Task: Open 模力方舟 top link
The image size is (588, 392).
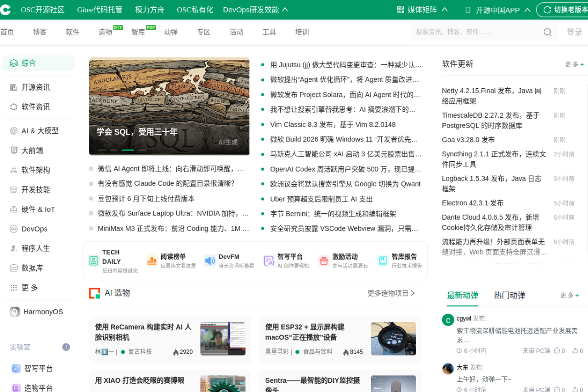Action: (150, 10)
